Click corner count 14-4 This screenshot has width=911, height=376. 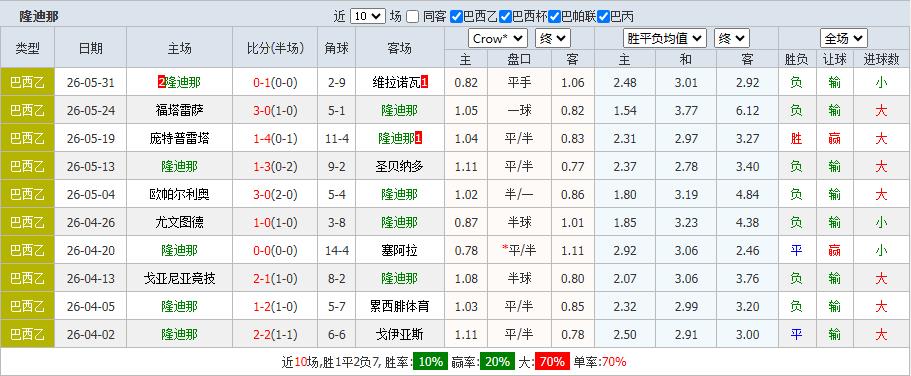336,250
